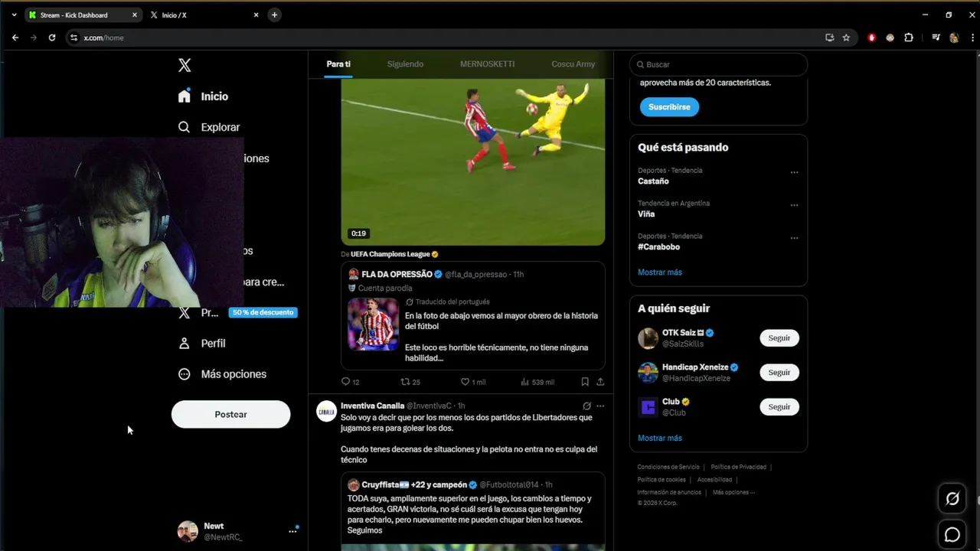Open FLA DA OPRESSÃO quoted post thumbnail
980x551 pixels.
[374, 324]
